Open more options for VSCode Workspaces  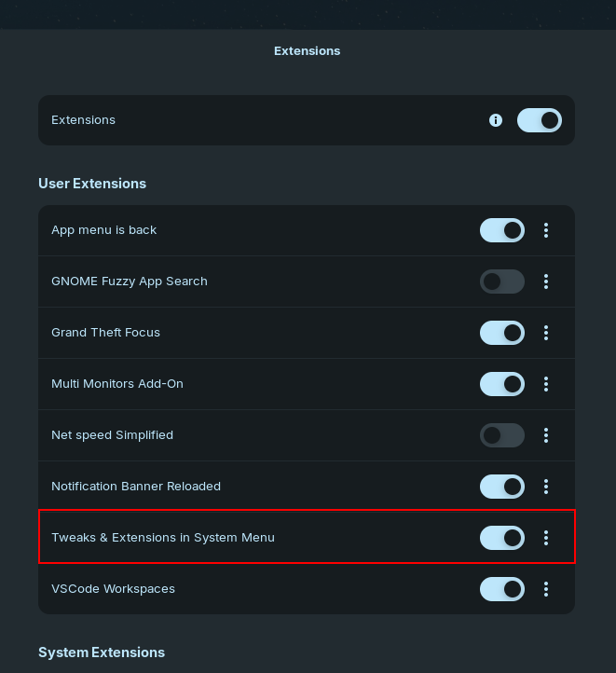click(546, 589)
